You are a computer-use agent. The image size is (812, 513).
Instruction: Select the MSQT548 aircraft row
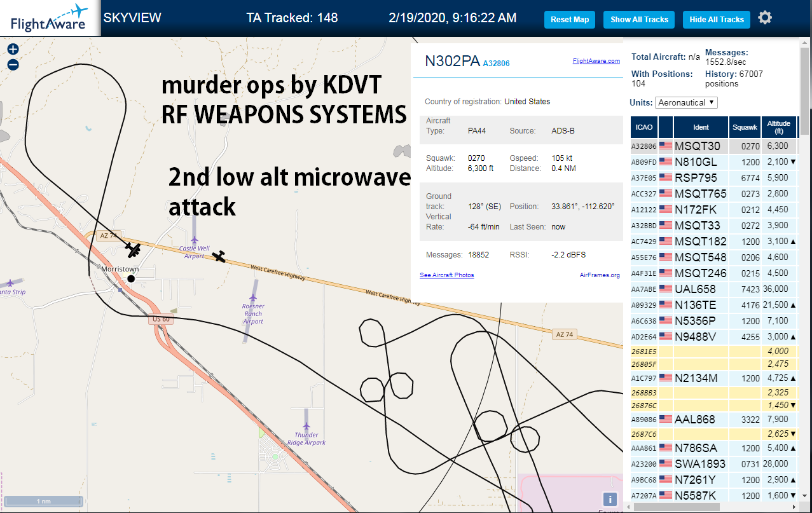(x=713, y=257)
